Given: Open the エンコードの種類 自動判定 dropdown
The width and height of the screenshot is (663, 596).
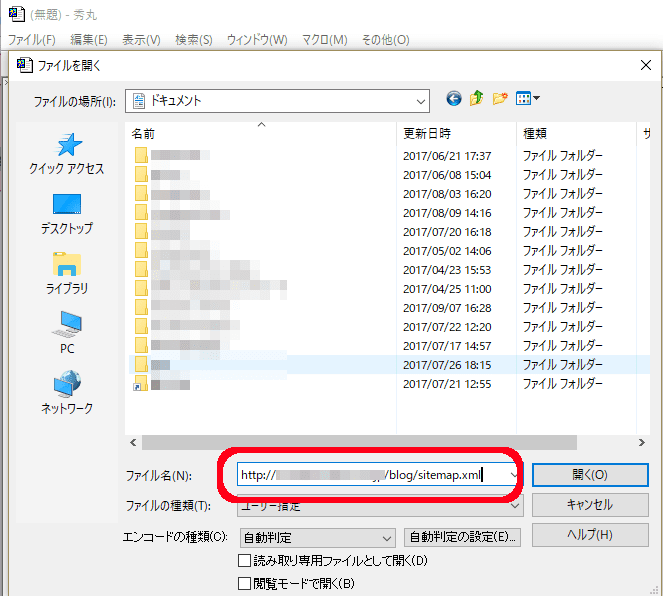Looking at the screenshot, I should [318, 538].
